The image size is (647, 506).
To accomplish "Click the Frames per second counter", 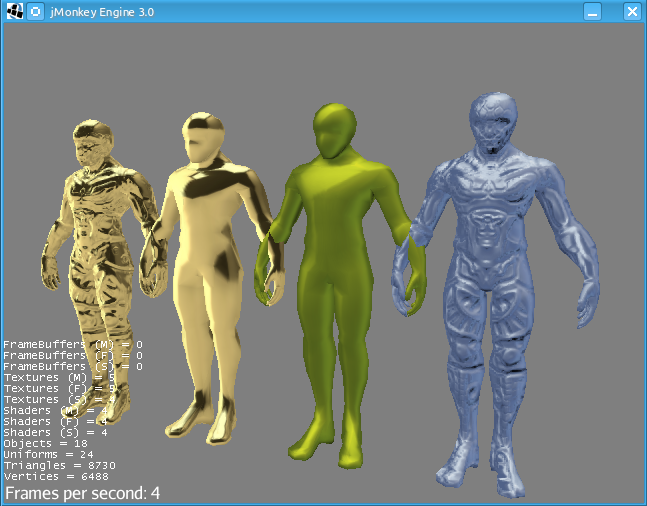I will [x=82, y=493].
